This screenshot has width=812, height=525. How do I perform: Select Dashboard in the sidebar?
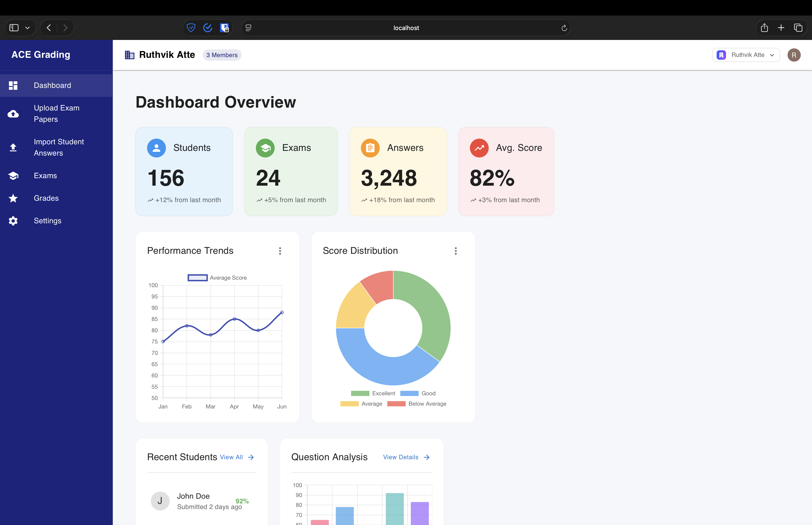[x=52, y=85]
